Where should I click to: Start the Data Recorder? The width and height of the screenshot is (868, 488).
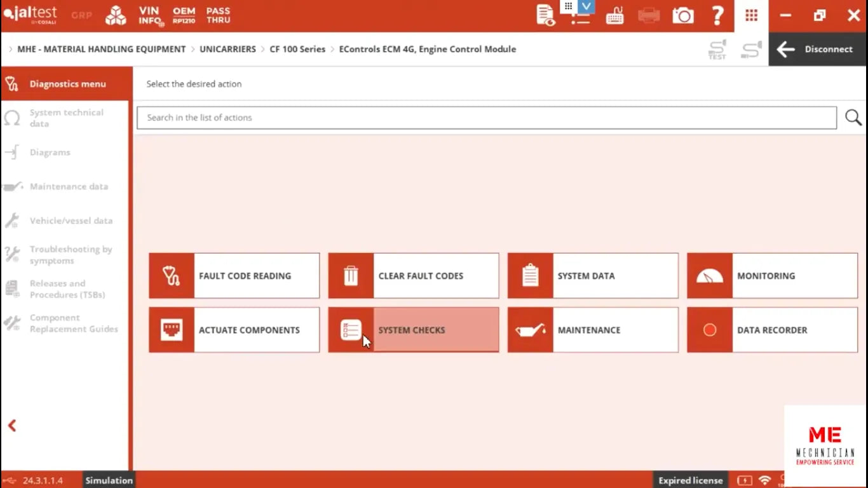pyautogui.click(x=771, y=330)
